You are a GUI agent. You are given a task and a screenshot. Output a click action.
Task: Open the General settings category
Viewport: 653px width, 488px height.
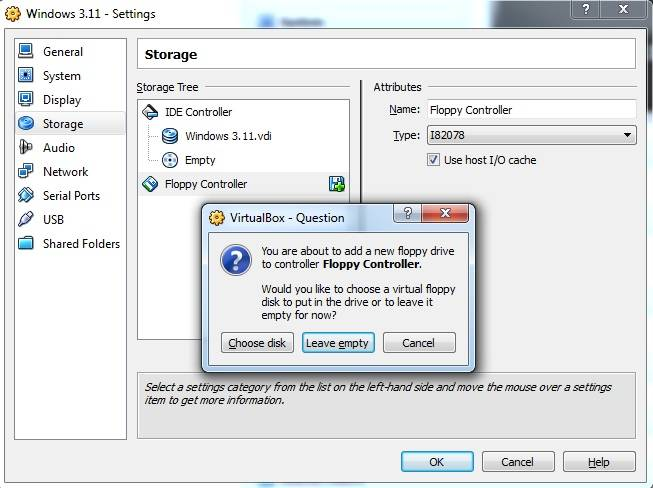[62, 52]
